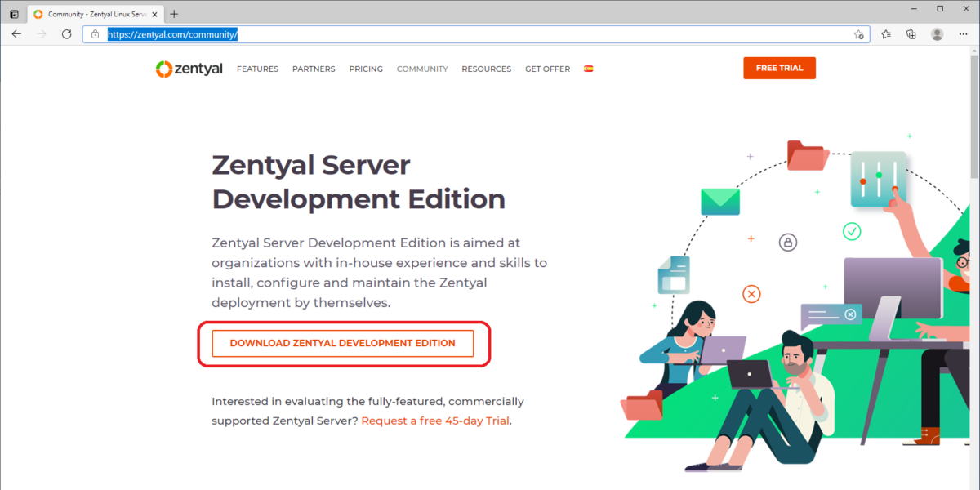Click the FREE TRIAL button
Viewport: 980px width, 490px height.
[779, 68]
